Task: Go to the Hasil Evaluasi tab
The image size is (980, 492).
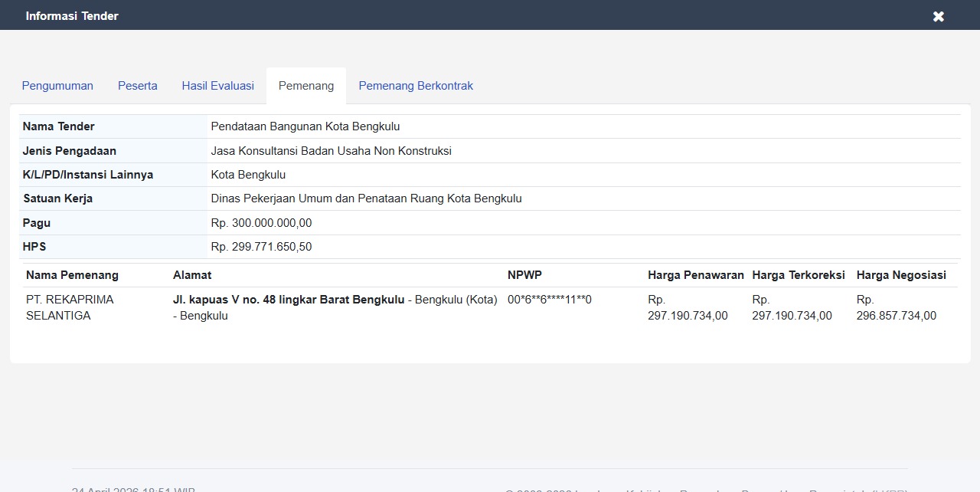Action: pos(217,86)
